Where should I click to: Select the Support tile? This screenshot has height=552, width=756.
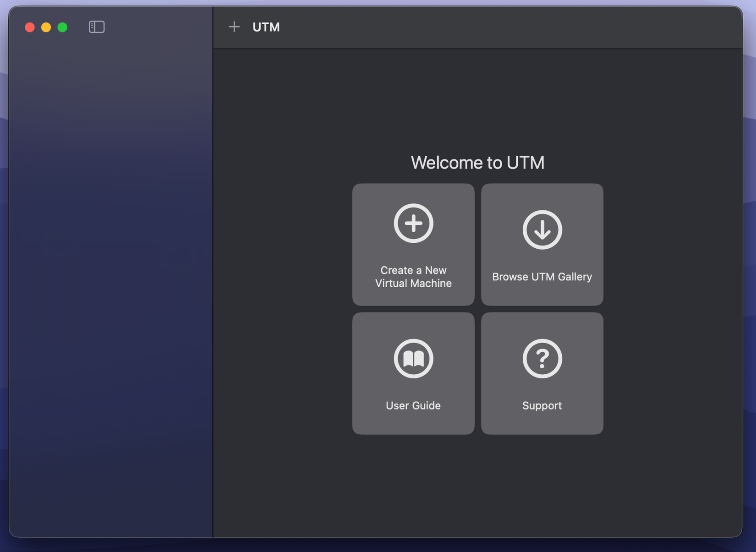point(542,373)
